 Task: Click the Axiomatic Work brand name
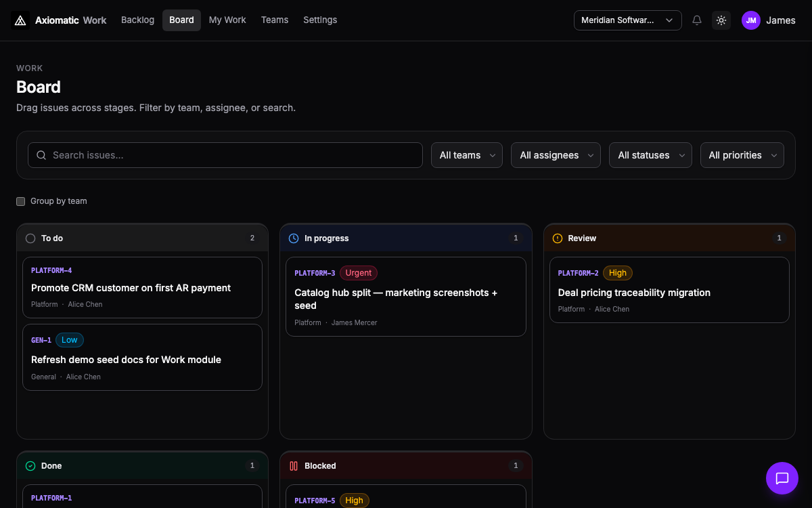click(72, 20)
